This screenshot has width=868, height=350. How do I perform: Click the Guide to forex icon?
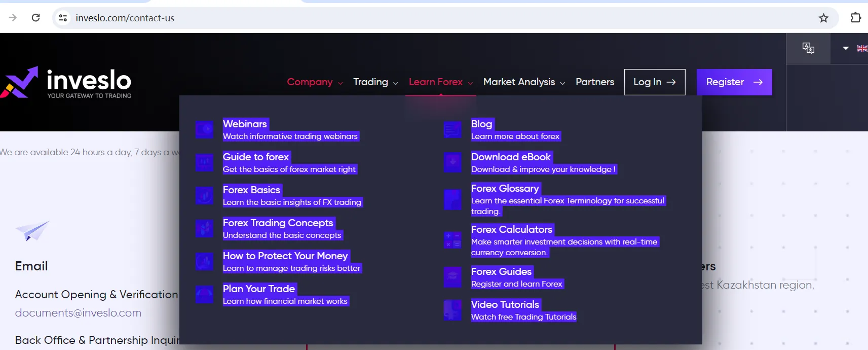coord(205,163)
